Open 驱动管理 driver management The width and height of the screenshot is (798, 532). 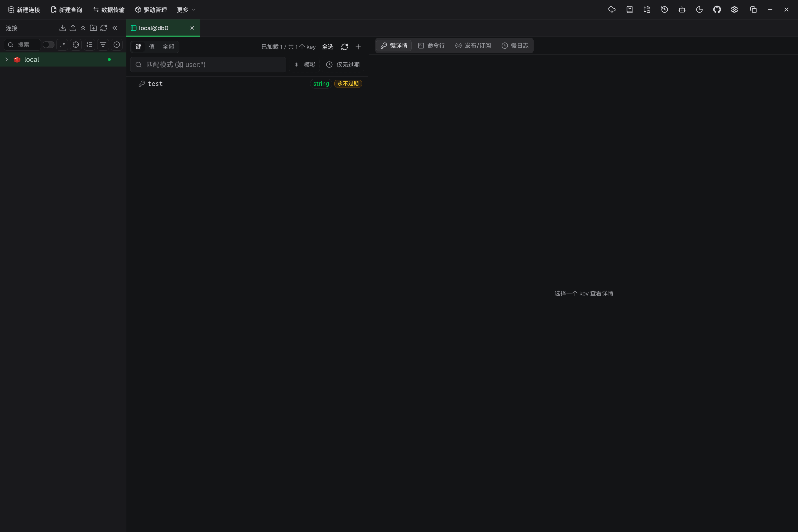151,10
